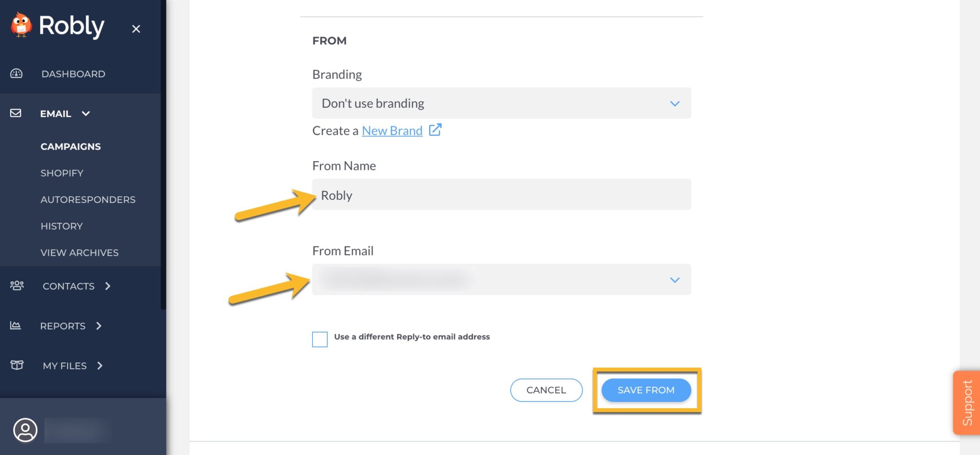
Task: Select the History item in the sidebar
Action: coord(62,226)
